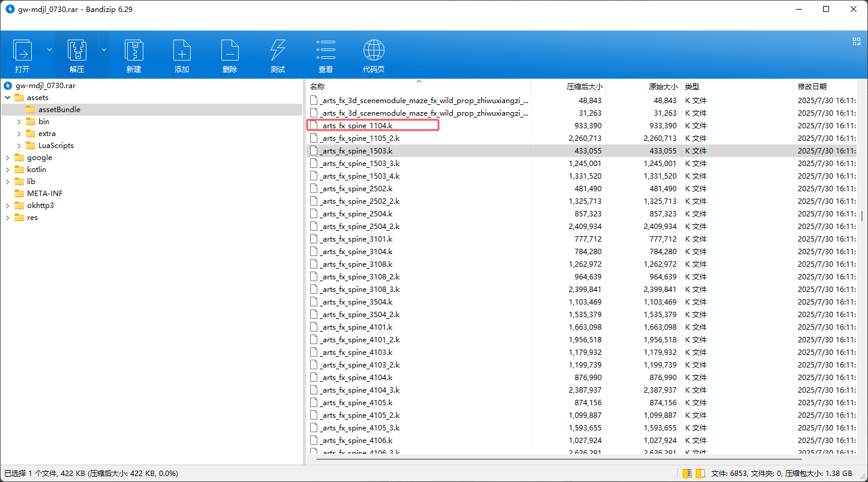Click the file icon of _arts_fx_spine_4104.k
Screen dimensions: 868x482
tap(313, 378)
